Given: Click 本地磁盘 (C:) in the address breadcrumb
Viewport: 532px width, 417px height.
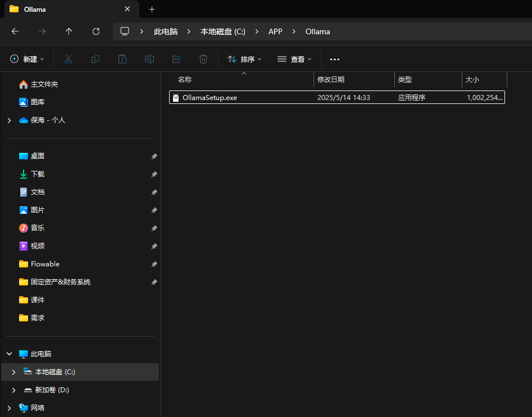Looking at the screenshot, I should click(x=223, y=31).
